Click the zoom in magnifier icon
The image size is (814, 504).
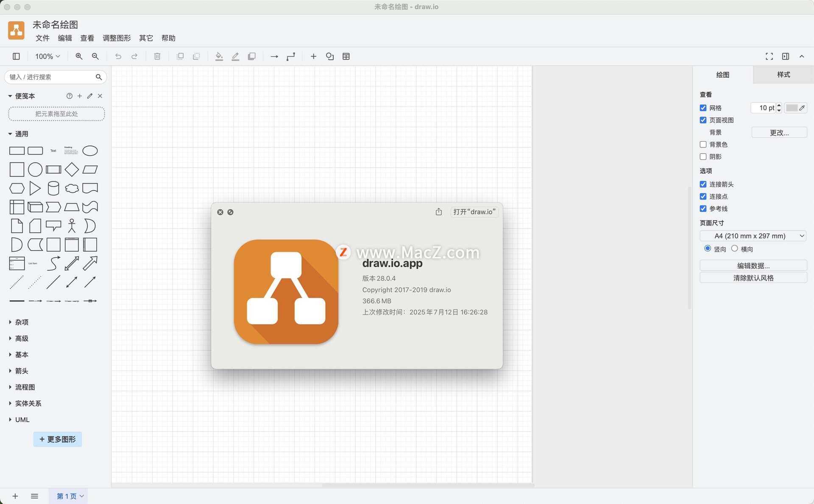point(79,56)
